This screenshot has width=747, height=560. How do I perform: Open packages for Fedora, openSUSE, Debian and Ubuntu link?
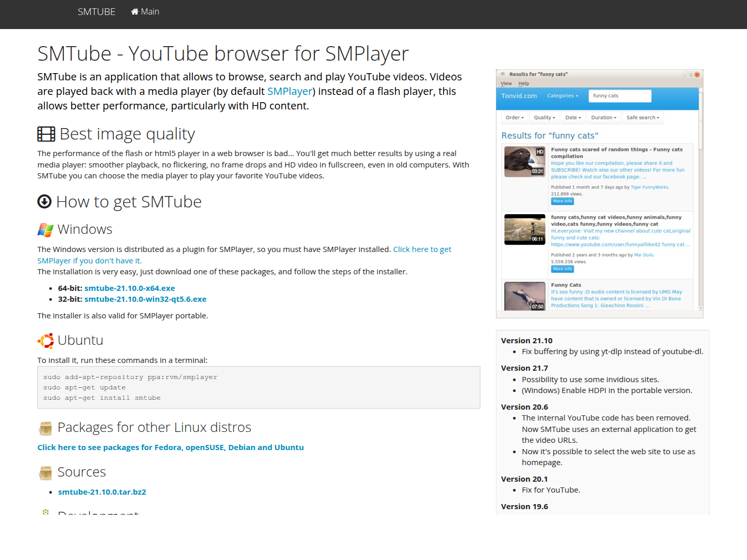point(171,447)
